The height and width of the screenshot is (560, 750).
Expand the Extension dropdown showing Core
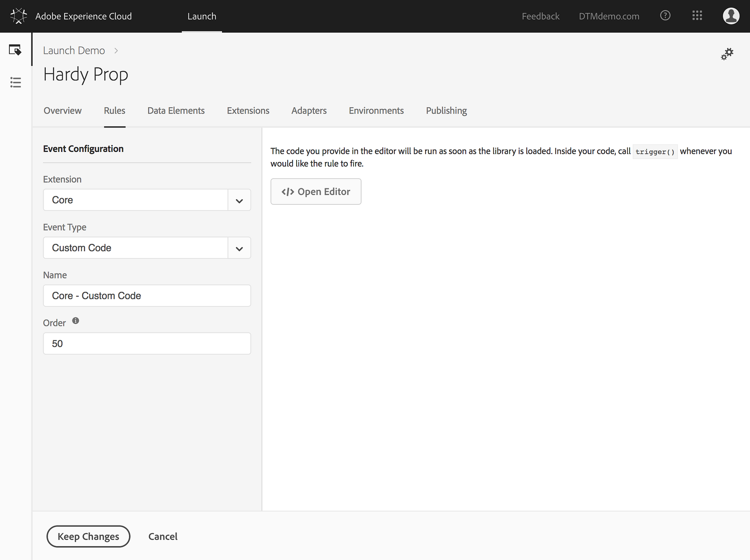[x=147, y=200]
